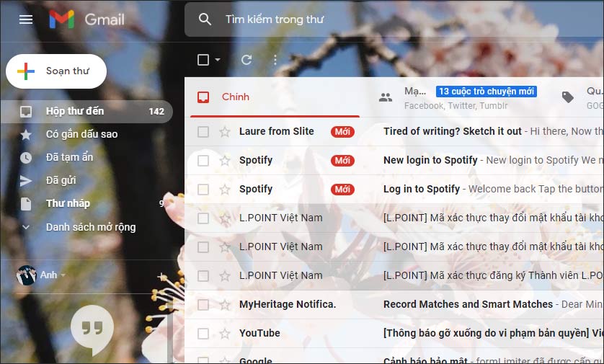Star the New login to Spotify email
Screen dimensions: 604x364
pos(225,161)
